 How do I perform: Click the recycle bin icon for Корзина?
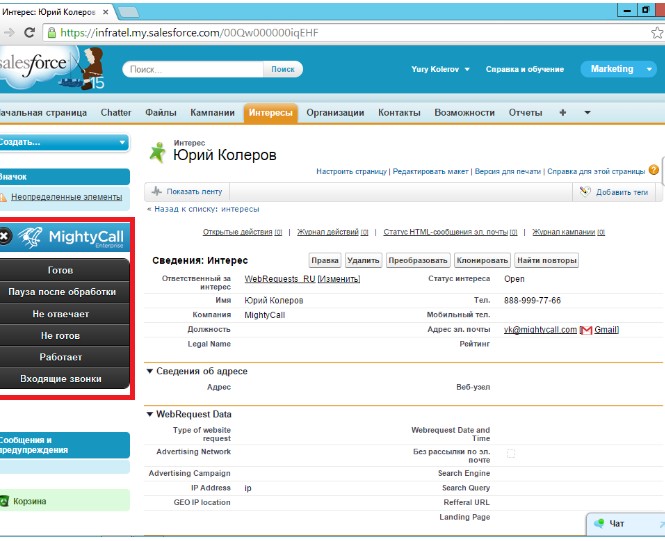pos(4,501)
